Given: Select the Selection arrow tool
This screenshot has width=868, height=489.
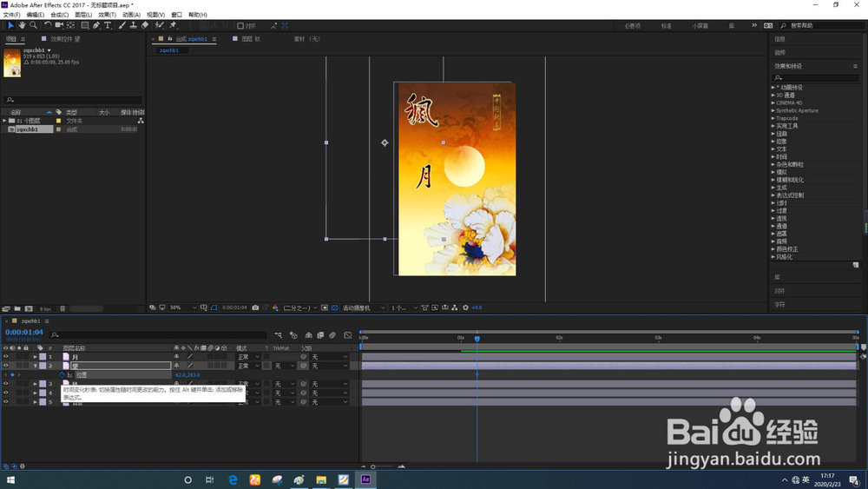Looking at the screenshot, I should [x=10, y=25].
